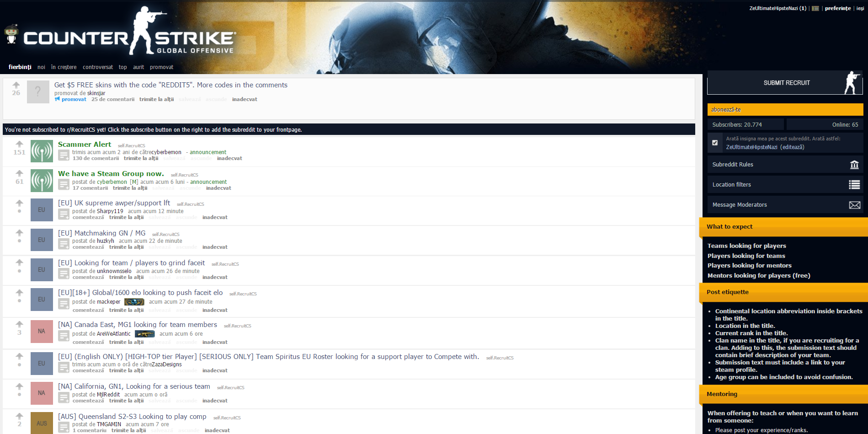Open user "Sharpy119" profile
This screenshot has height=434, width=868.
point(110,211)
